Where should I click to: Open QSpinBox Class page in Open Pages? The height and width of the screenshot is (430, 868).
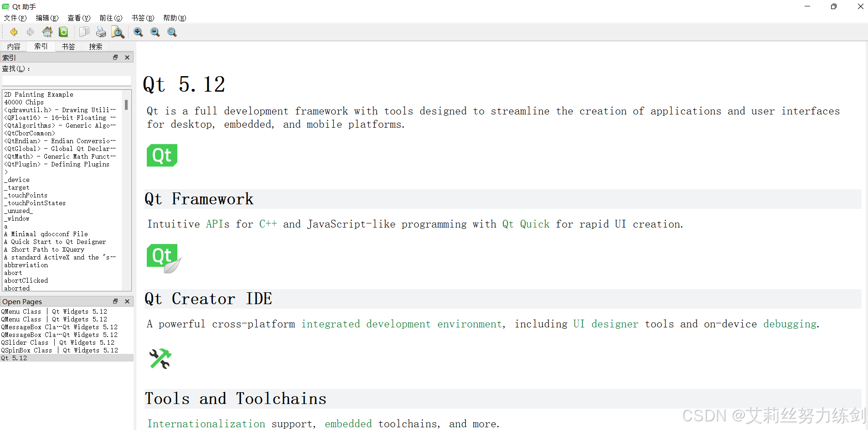tap(60, 350)
